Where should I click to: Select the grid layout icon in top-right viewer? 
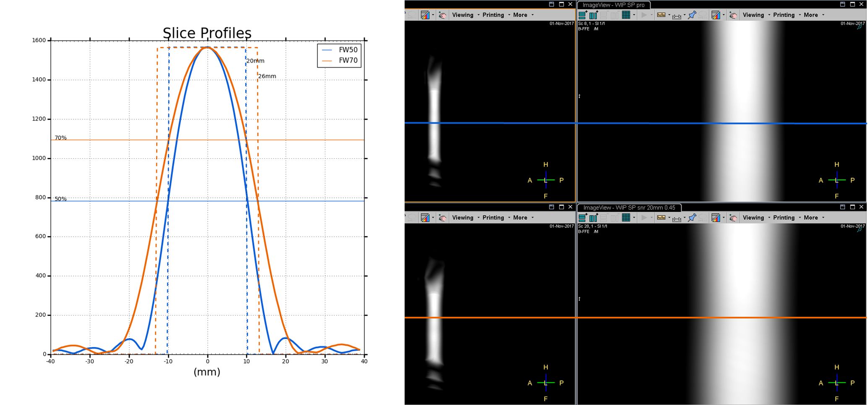tap(626, 15)
